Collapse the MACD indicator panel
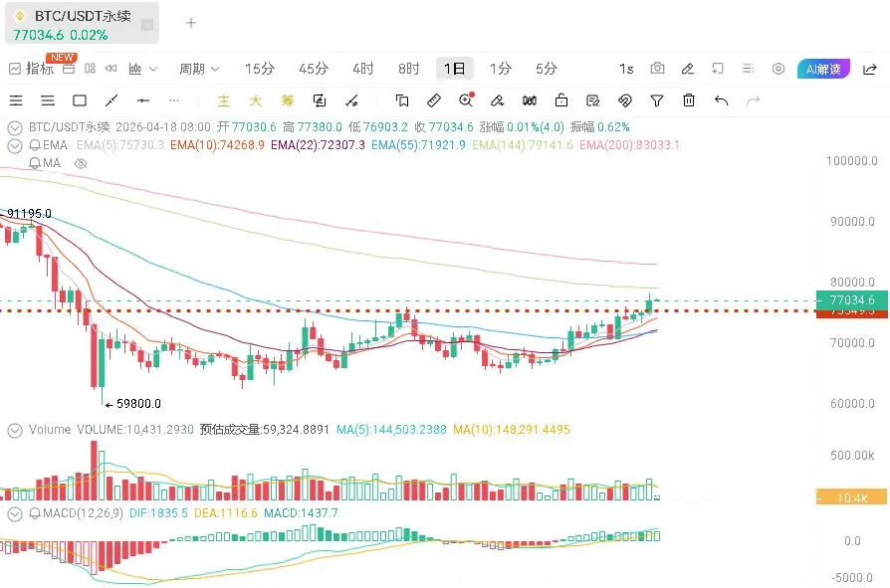 coord(15,513)
